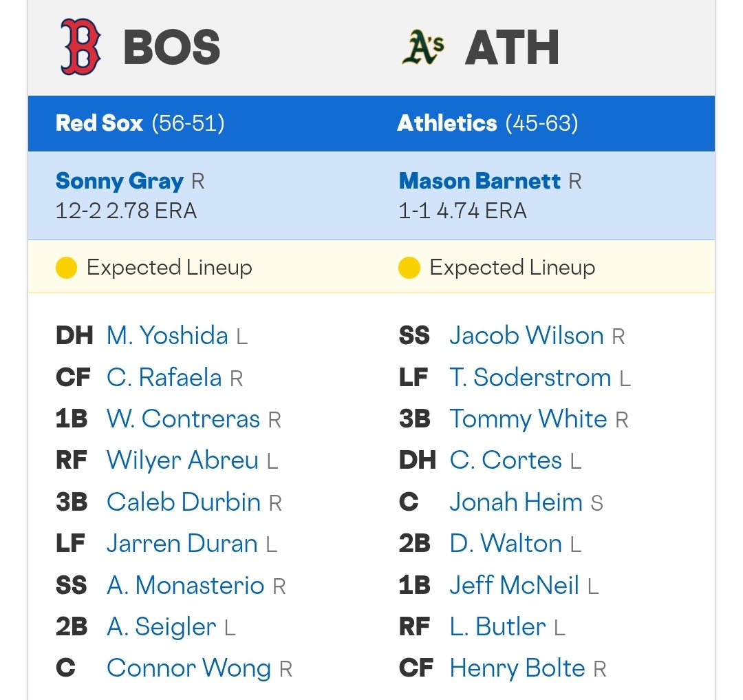Select T. Soderstrom in the Athletics lineup
This screenshot has width=743, height=700.
530,378
